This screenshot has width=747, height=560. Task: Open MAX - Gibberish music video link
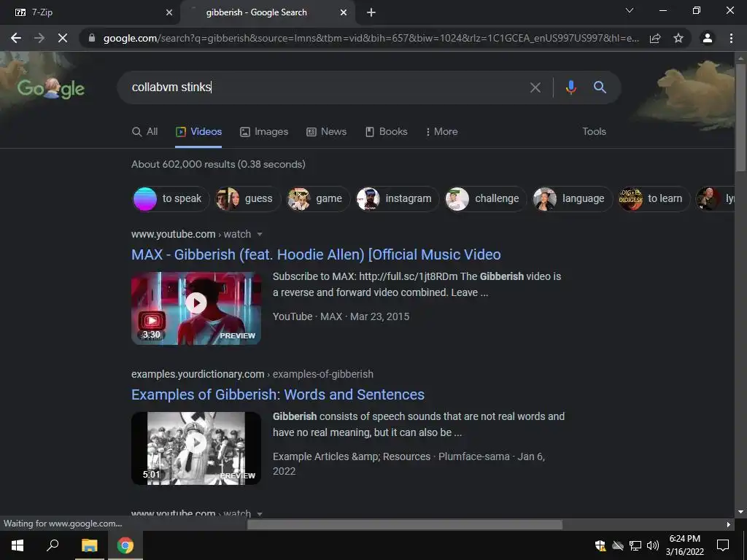(x=316, y=254)
